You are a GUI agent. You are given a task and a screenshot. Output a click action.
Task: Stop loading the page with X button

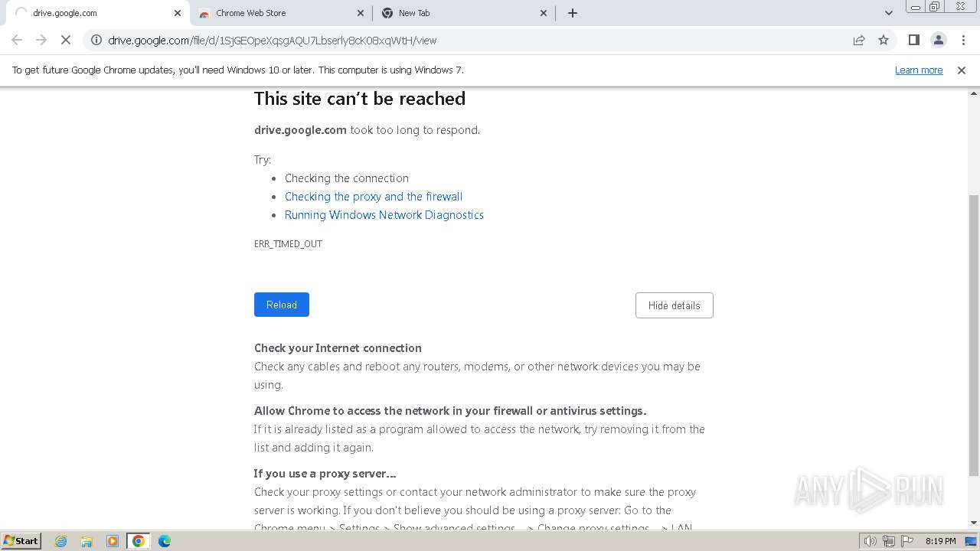coord(66,40)
